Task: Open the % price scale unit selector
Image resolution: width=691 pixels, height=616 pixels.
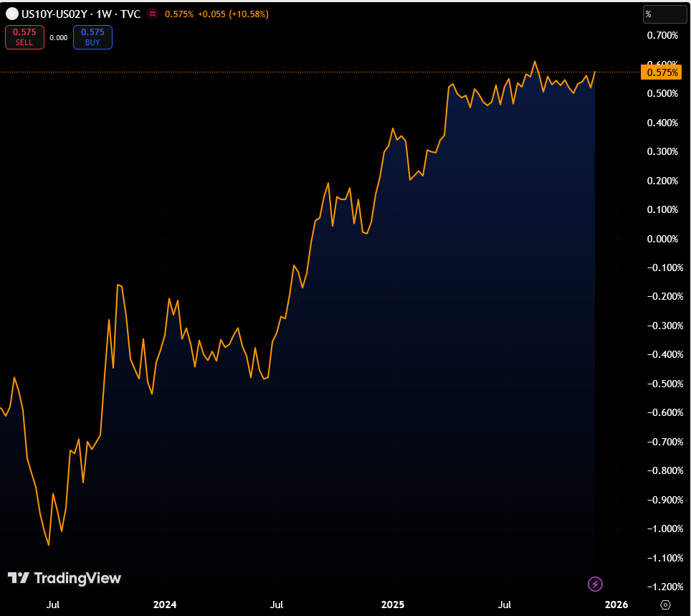Action: tap(664, 14)
